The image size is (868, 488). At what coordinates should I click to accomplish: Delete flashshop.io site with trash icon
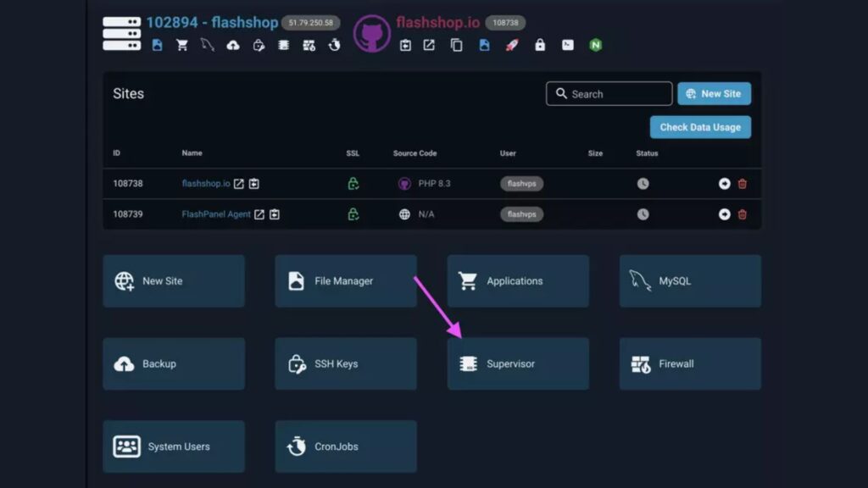[743, 184]
